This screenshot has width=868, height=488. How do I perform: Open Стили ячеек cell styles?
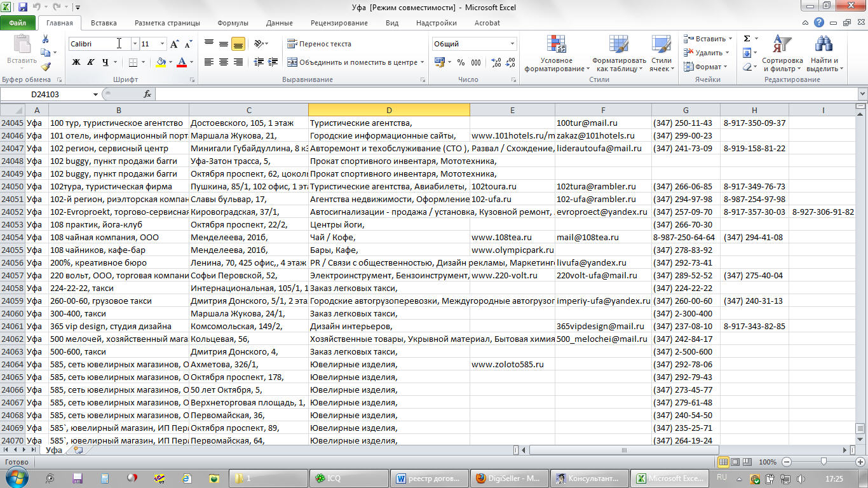click(x=661, y=53)
